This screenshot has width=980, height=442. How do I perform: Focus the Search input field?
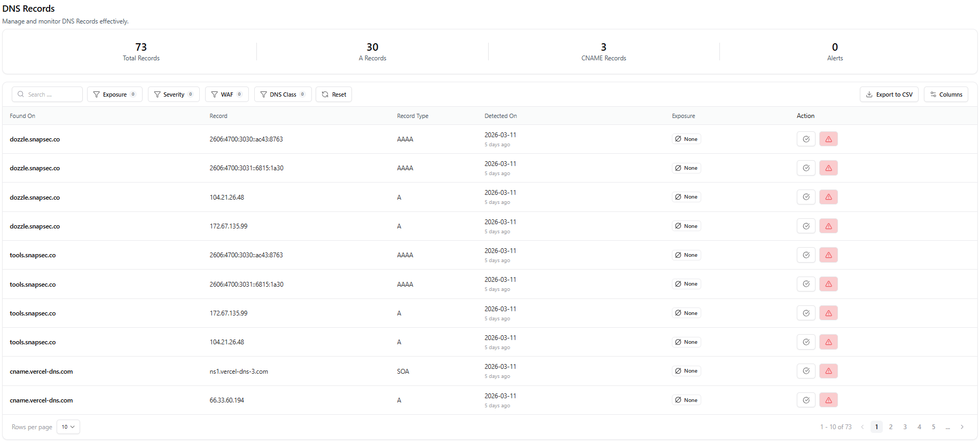click(x=47, y=94)
